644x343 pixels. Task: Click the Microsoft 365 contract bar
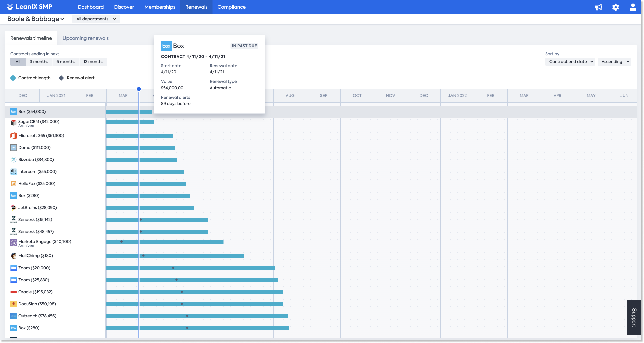[139, 136]
